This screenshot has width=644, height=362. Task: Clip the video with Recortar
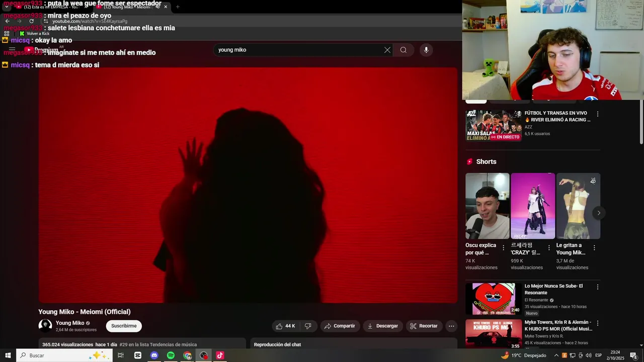tap(424, 326)
